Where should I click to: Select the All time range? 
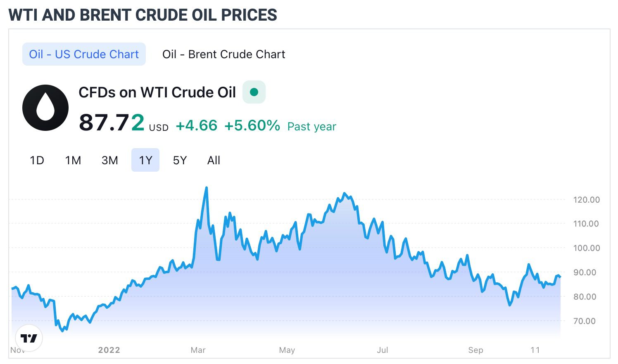(214, 160)
